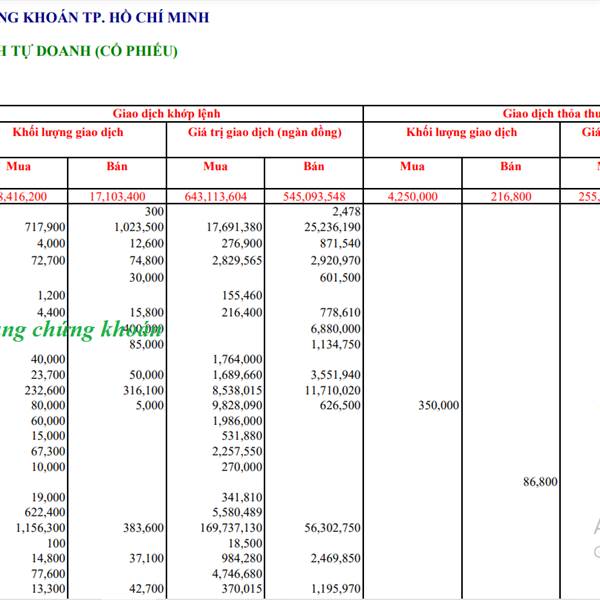Select cell value 1,195,970
The height and width of the screenshot is (600, 600).
coord(336,589)
